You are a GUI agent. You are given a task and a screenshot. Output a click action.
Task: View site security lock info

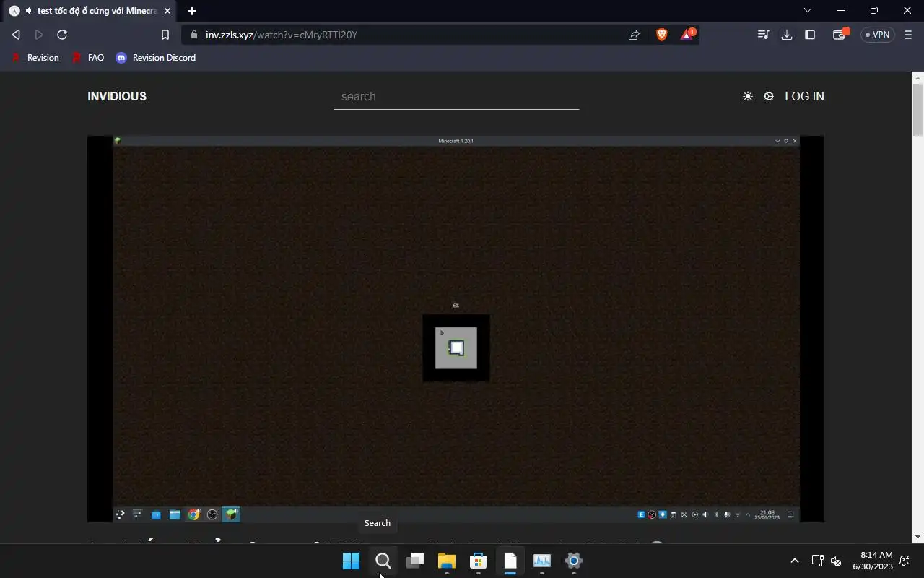tap(193, 35)
